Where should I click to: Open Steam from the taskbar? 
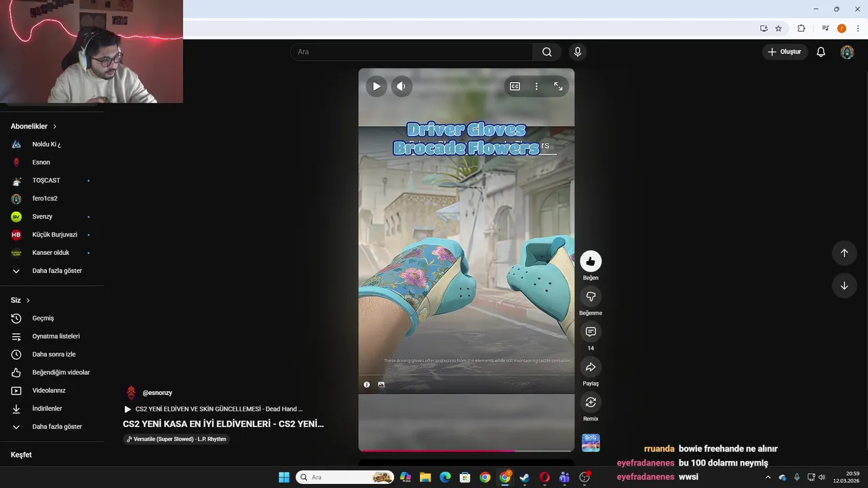point(524,477)
